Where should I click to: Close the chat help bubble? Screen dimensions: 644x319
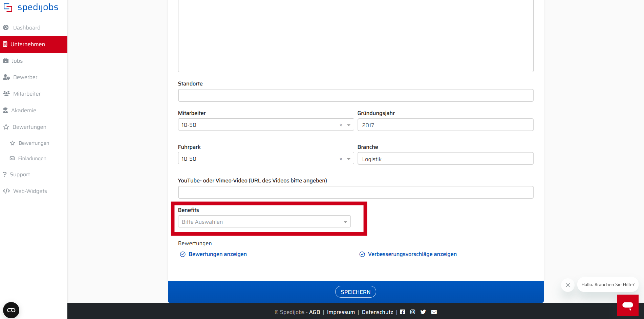(x=568, y=285)
